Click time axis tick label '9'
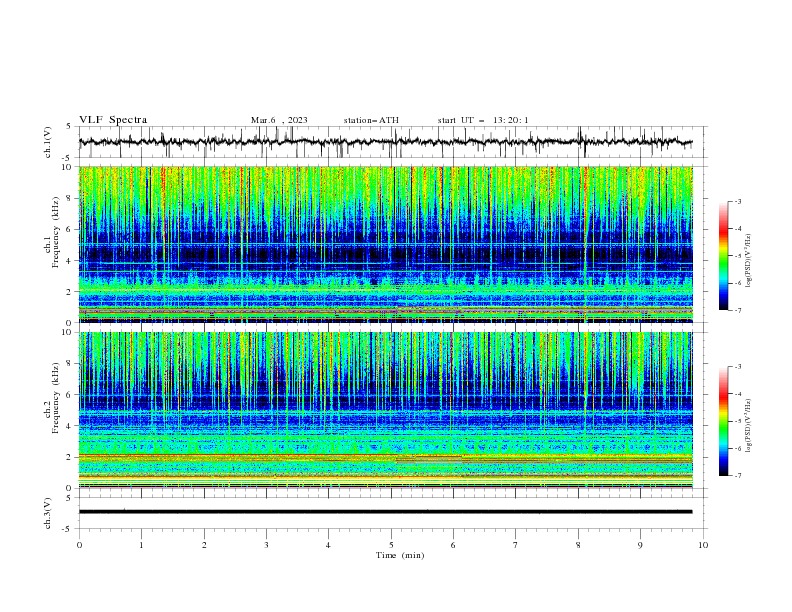 click(x=641, y=545)
